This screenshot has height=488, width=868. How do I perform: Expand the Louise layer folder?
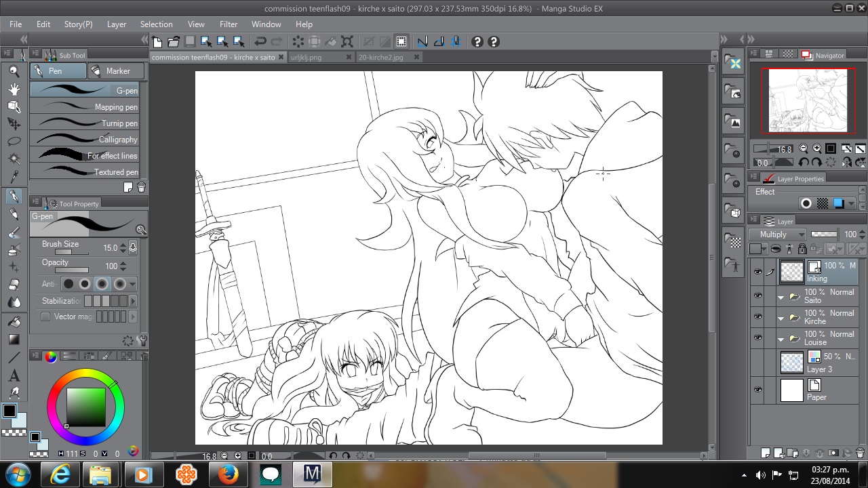(x=781, y=339)
